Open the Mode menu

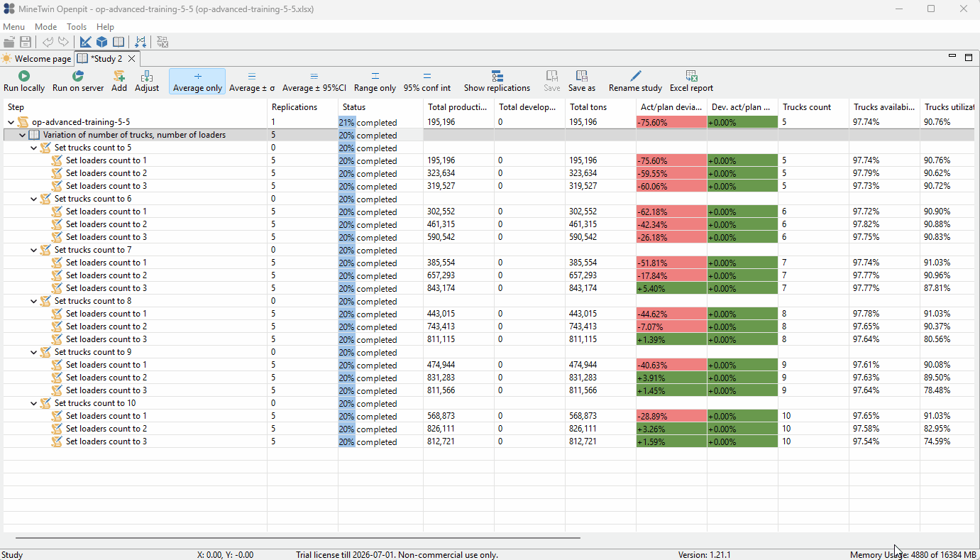tap(46, 27)
